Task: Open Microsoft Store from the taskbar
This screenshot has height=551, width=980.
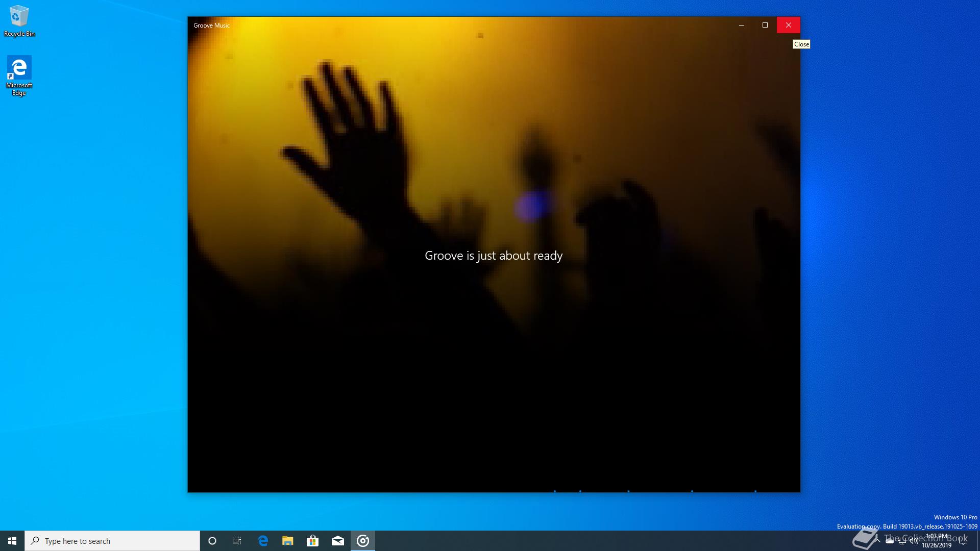Action: click(x=312, y=541)
